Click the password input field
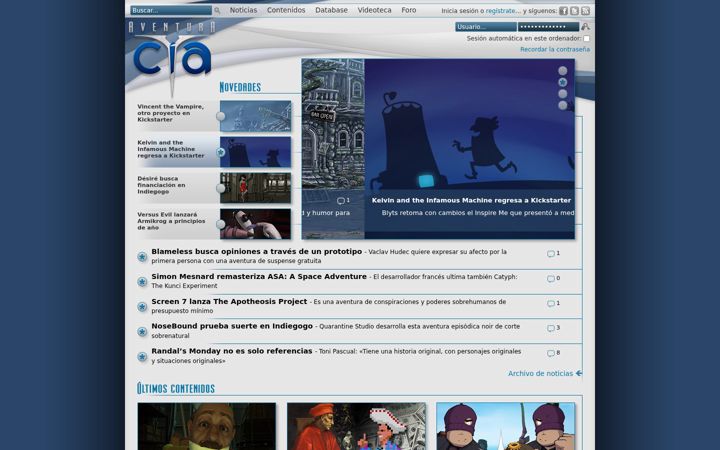 click(x=548, y=27)
